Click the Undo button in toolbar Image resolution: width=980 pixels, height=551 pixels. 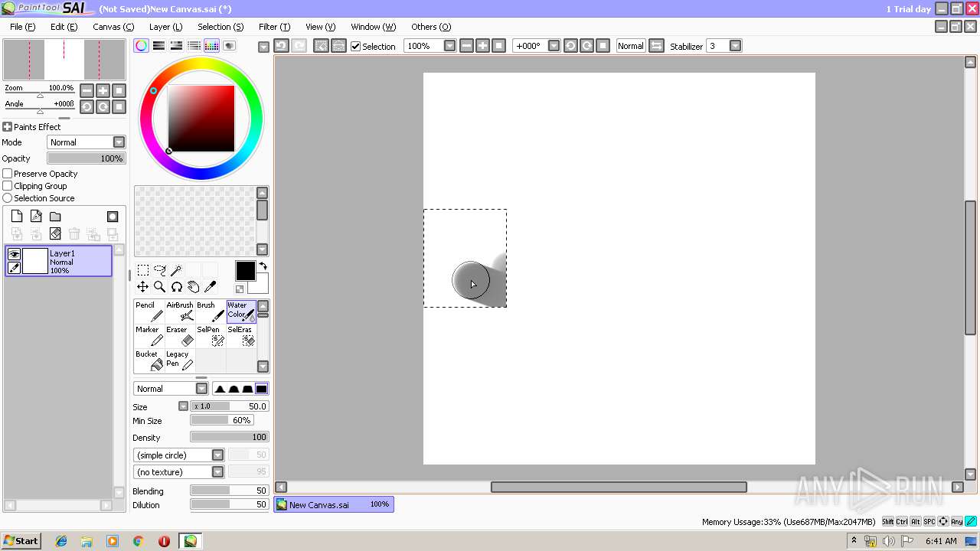[x=281, y=46]
